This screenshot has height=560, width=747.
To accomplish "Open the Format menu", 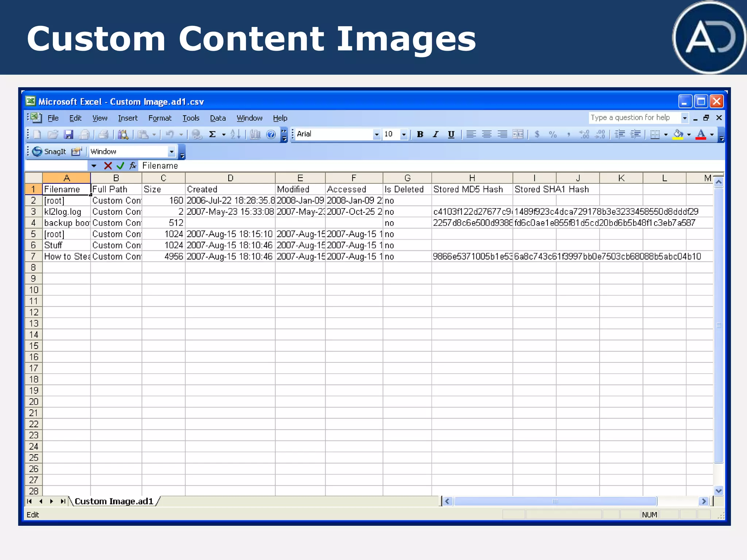I will point(159,118).
